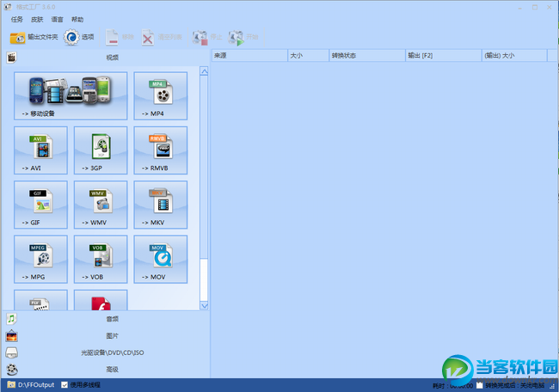Click the video category film icon

(11, 58)
